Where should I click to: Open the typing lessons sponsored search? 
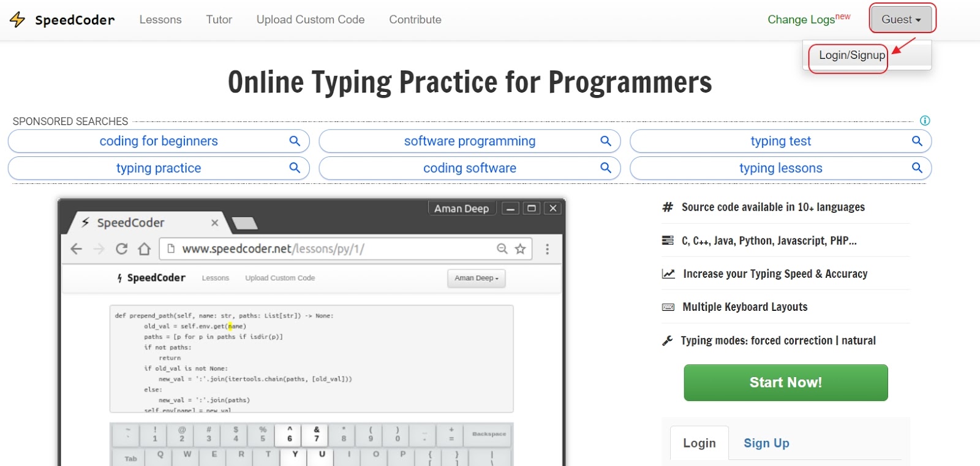click(x=781, y=168)
